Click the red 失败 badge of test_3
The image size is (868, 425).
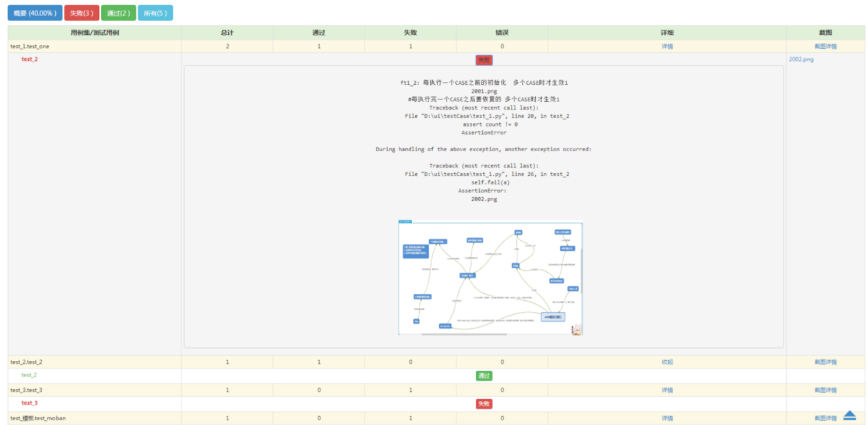(483, 404)
